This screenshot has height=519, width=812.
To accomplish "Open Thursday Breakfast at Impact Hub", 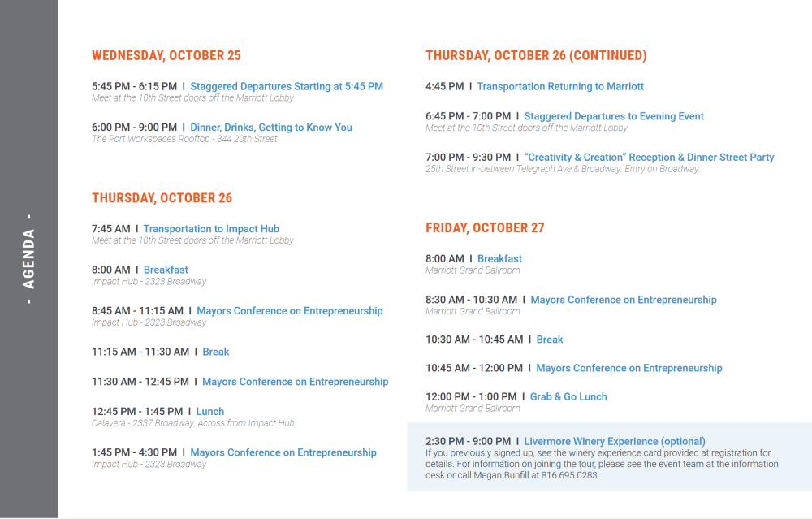I will click(x=166, y=270).
